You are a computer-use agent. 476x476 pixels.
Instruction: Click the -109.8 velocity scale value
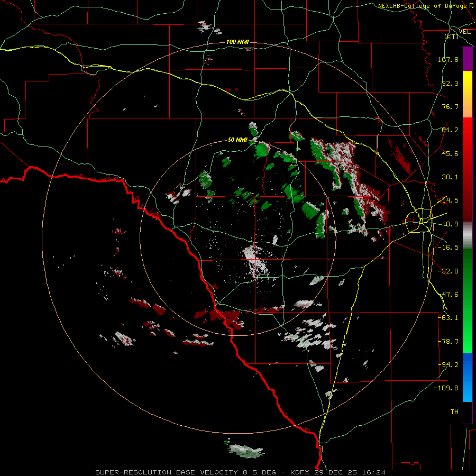tap(446, 388)
